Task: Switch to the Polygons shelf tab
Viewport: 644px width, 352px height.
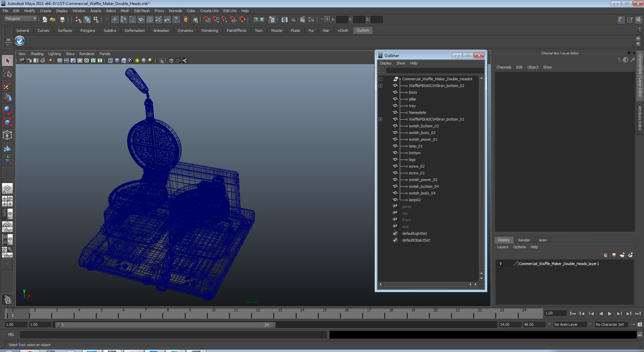Action: (x=88, y=31)
